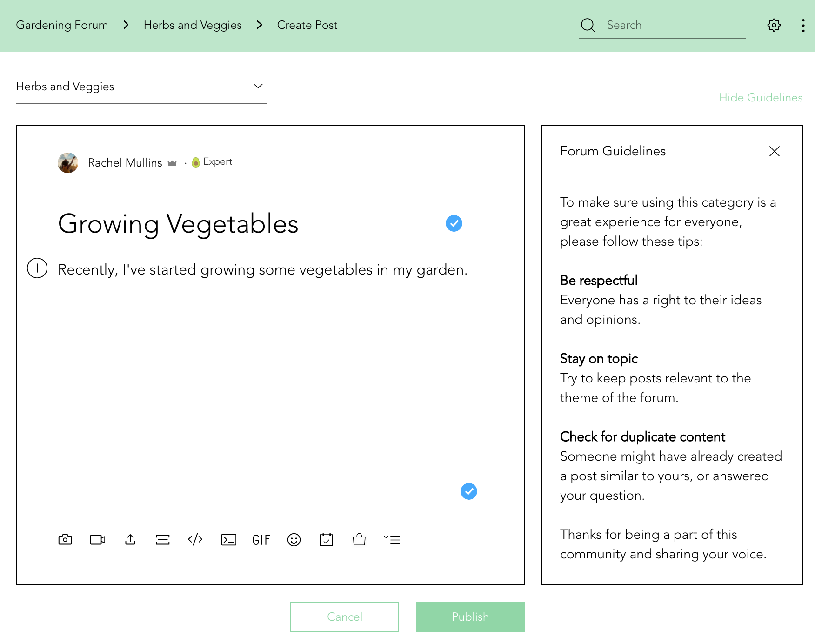Open the emoji picker

coord(294,539)
